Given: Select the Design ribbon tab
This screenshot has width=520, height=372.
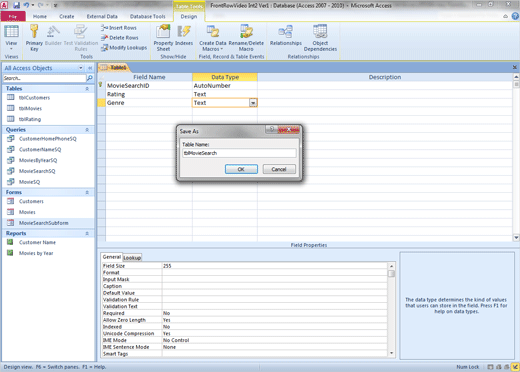Looking at the screenshot, I should [x=189, y=16].
